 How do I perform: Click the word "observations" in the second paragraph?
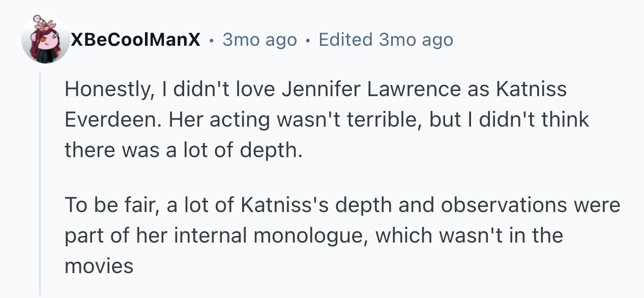[x=503, y=205]
